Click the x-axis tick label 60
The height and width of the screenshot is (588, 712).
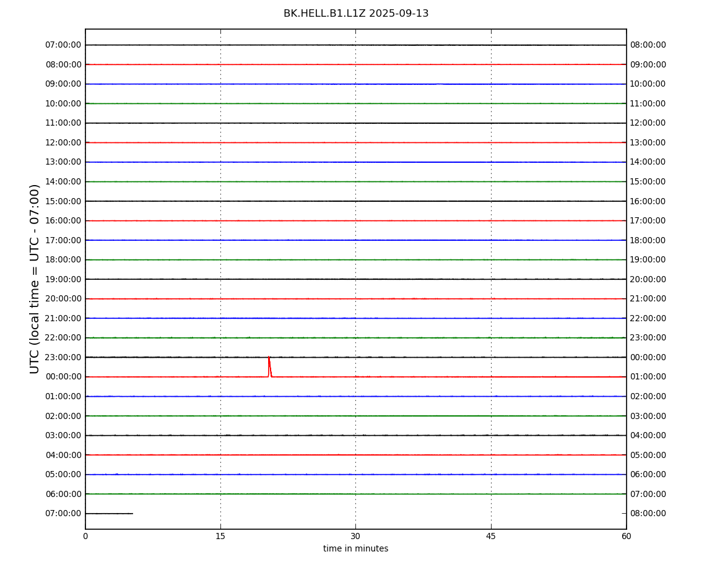pyautogui.click(x=626, y=536)
